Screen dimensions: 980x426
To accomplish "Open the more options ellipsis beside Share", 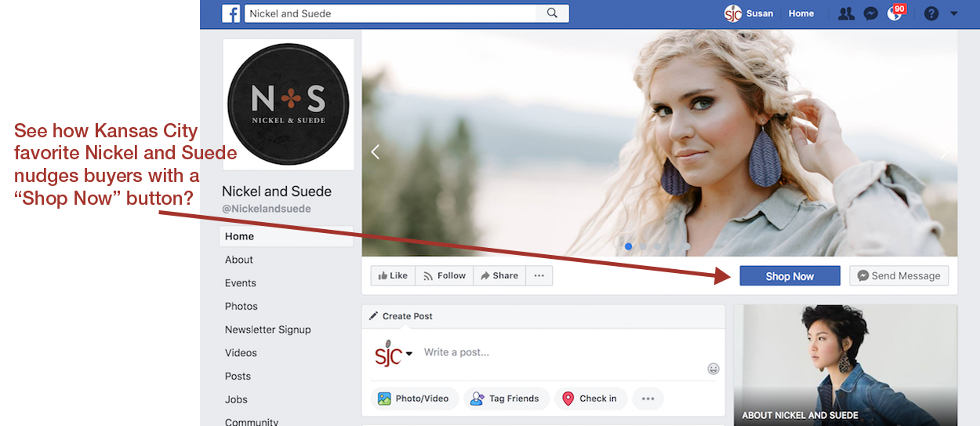I will point(539,275).
